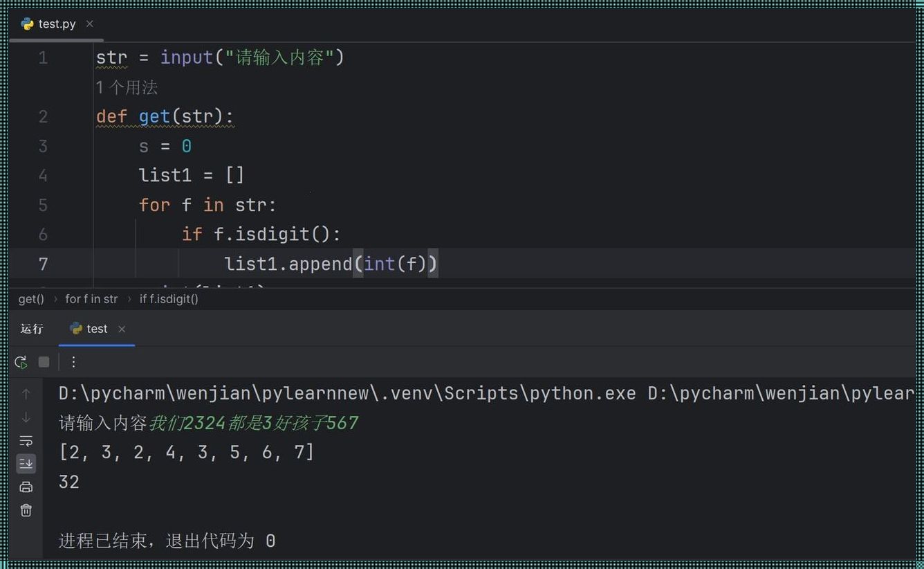Click line number 7 in gutter

pos(43,264)
